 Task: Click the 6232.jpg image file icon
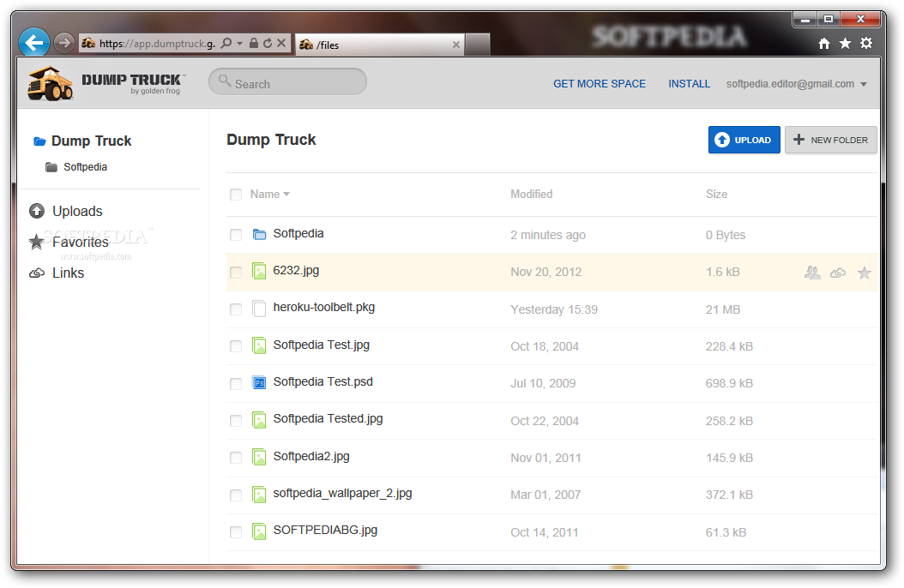(259, 271)
